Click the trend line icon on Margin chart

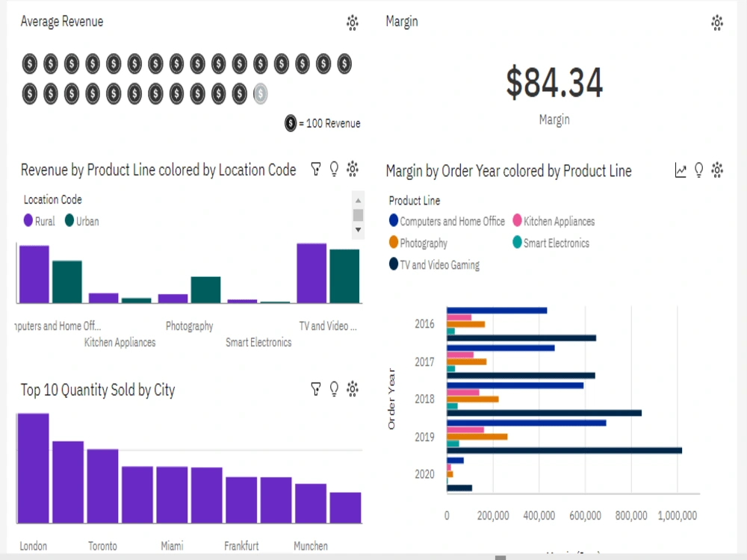coord(680,170)
